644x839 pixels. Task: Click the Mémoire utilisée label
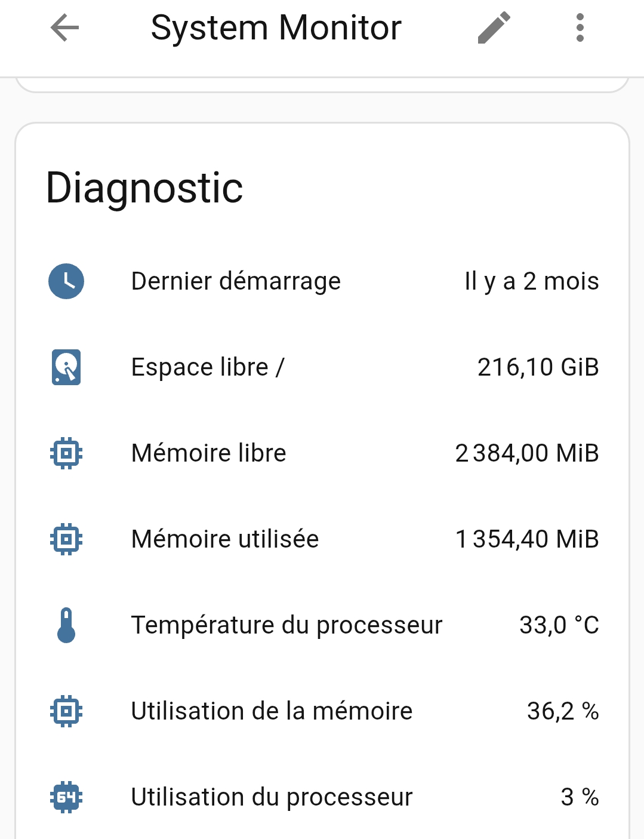point(225,539)
